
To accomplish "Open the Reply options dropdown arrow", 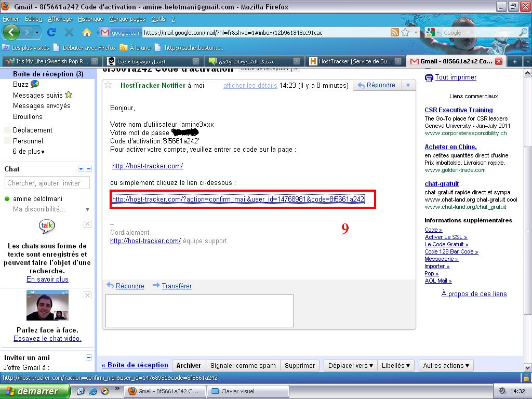I will tap(408, 85).
